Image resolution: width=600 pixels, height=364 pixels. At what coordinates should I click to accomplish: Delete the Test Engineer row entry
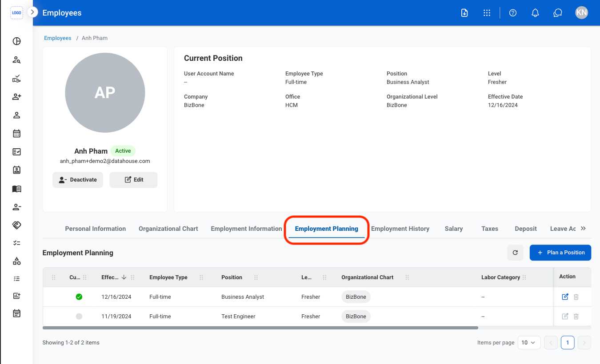click(x=576, y=317)
